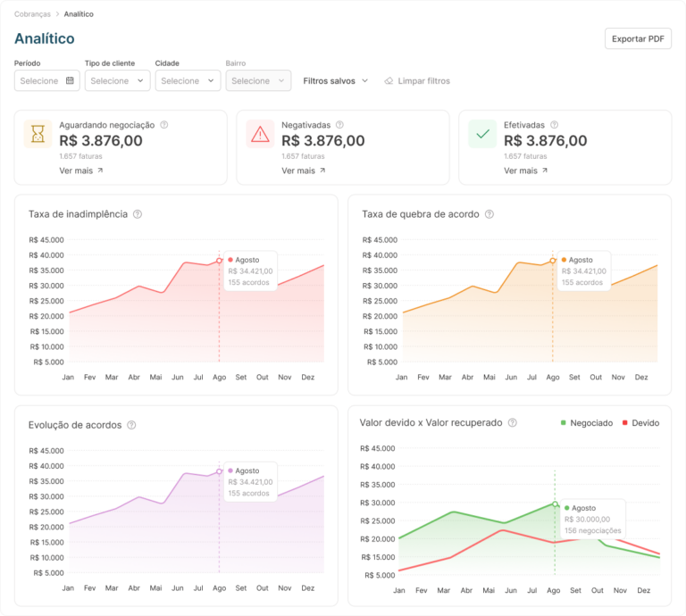Image resolution: width=686 pixels, height=616 pixels.
Task: Click the hourglass icon in Aguardando negociação card
Action: [x=38, y=134]
